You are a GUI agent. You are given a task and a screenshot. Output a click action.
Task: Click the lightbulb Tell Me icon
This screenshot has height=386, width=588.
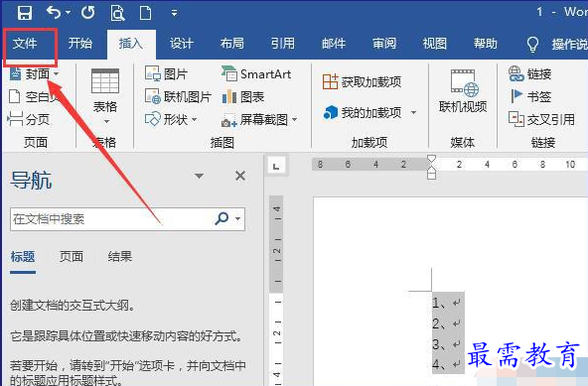point(532,45)
